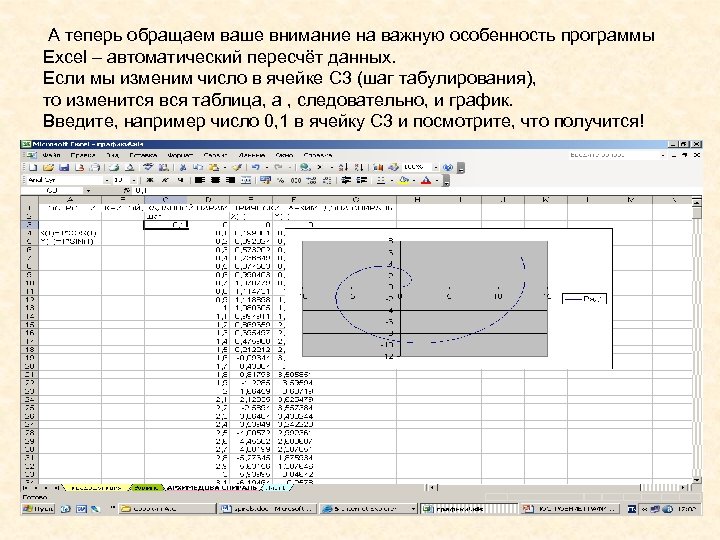720x540 pixels.
Task: Merge and center cells icon
Action: point(246,180)
